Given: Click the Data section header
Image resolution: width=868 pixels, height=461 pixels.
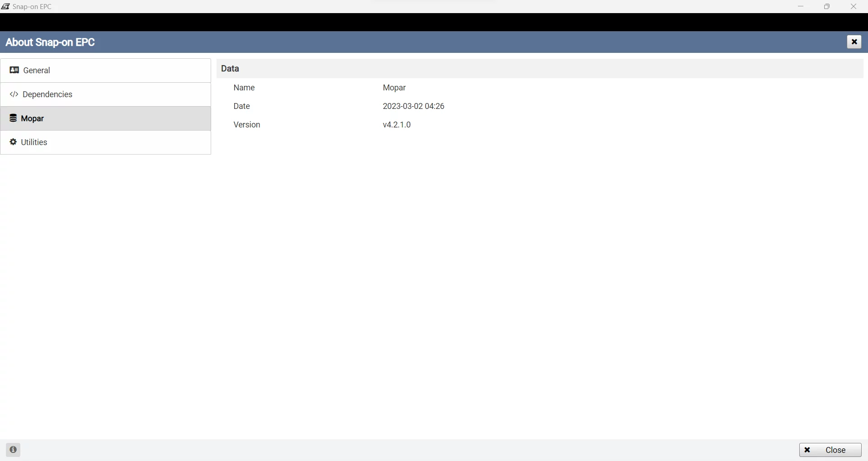Looking at the screenshot, I should 230,69.
